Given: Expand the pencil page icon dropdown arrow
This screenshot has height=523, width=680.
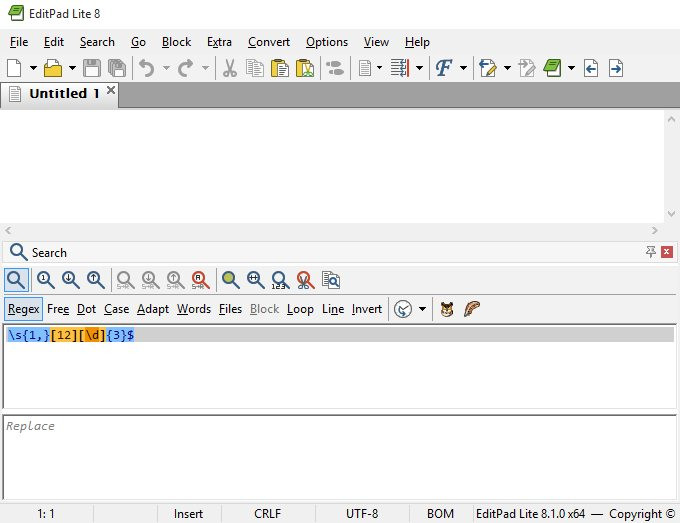Looking at the screenshot, I should (x=507, y=68).
